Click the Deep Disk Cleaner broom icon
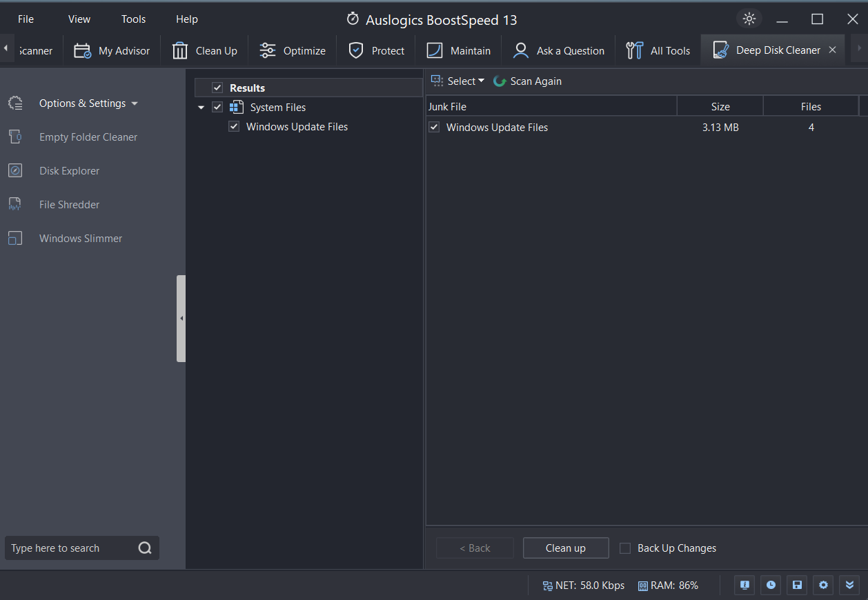 click(x=720, y=50)
